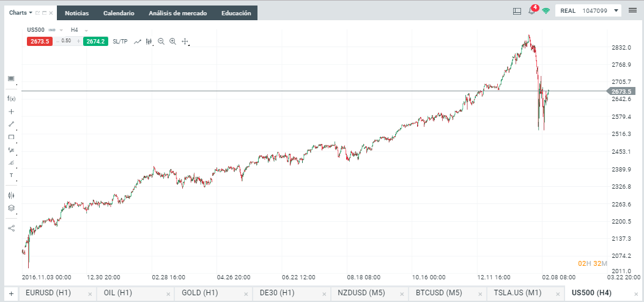Select the rectangle shape tool
This screenshot has height=302, width=644.
coord(11,137)
